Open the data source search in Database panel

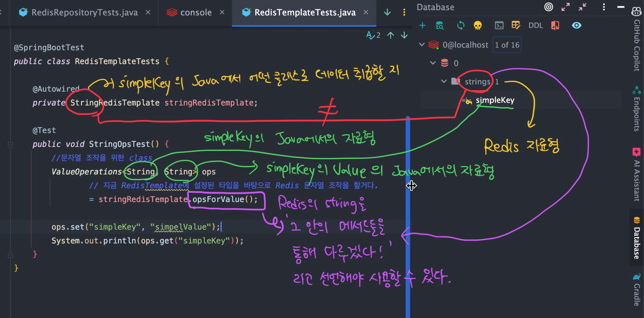tap(439, 25)
